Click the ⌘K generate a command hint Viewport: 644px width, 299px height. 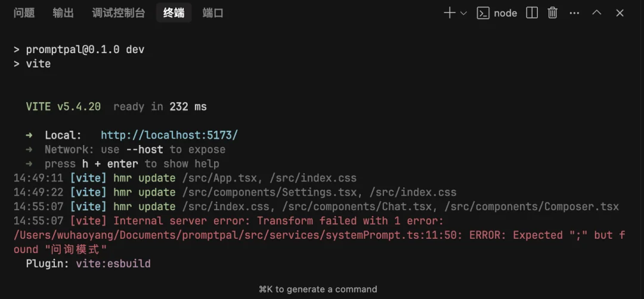coord(318,289)
